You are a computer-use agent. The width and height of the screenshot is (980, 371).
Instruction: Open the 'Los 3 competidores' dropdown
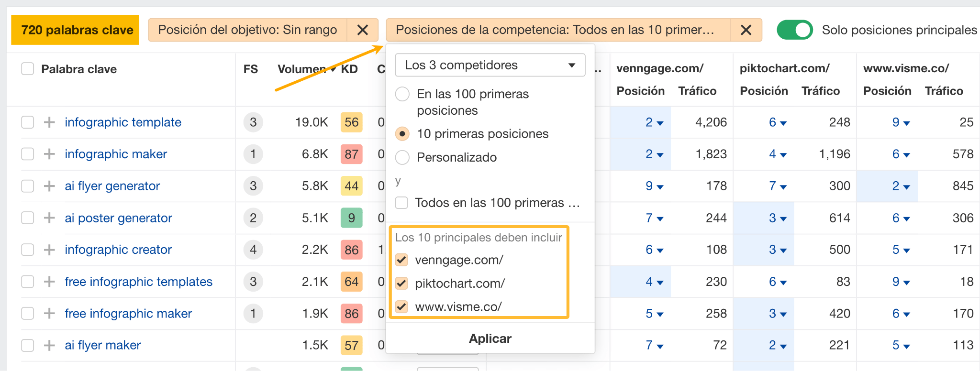(x=490, y=65)
